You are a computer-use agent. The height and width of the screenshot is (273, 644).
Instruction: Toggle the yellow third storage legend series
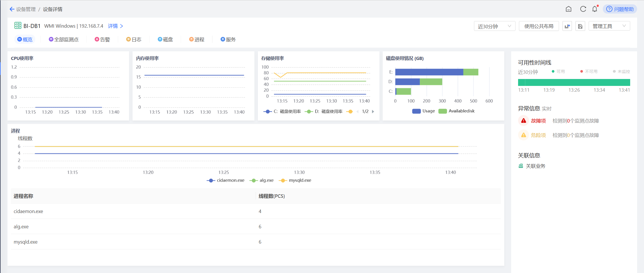coord(350,112)
